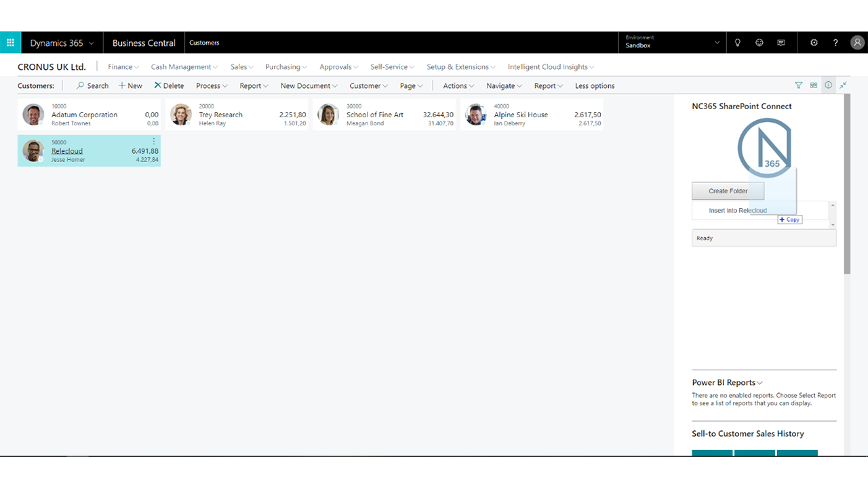This screenshot has height=488, width=868.
Task: Expand the Actions dropdown
Action: pos(459,86)
